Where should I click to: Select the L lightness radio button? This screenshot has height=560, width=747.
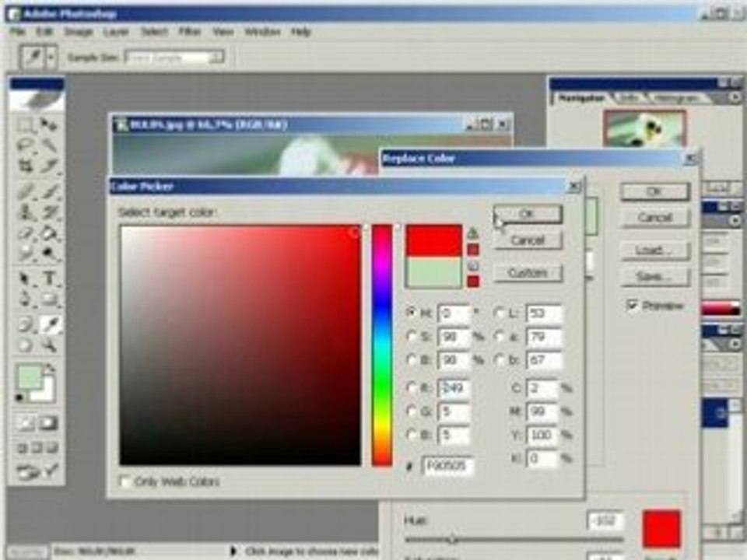(x=499, y=313)
